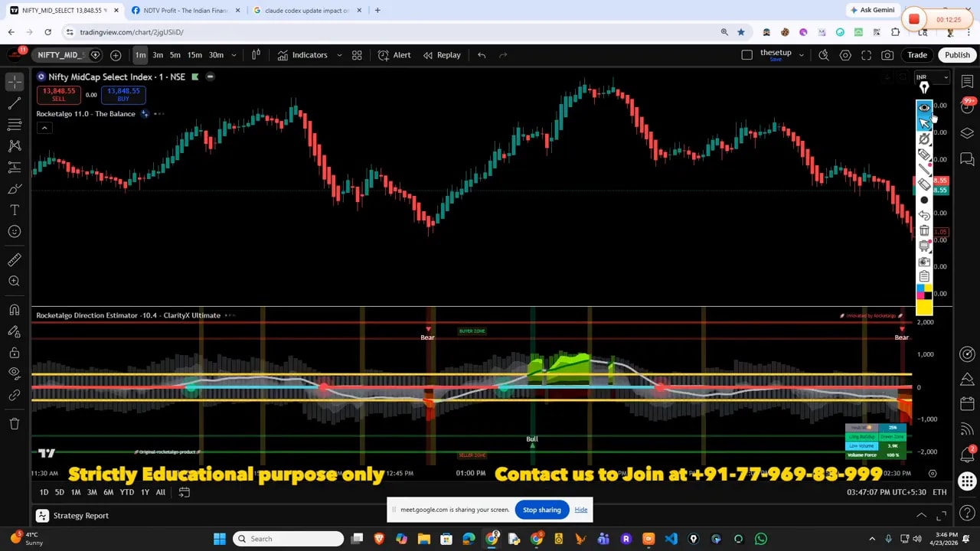Take a chart snapshot with camera icon
This screenshot has height=551, width=980.
(x=887, y=55)
